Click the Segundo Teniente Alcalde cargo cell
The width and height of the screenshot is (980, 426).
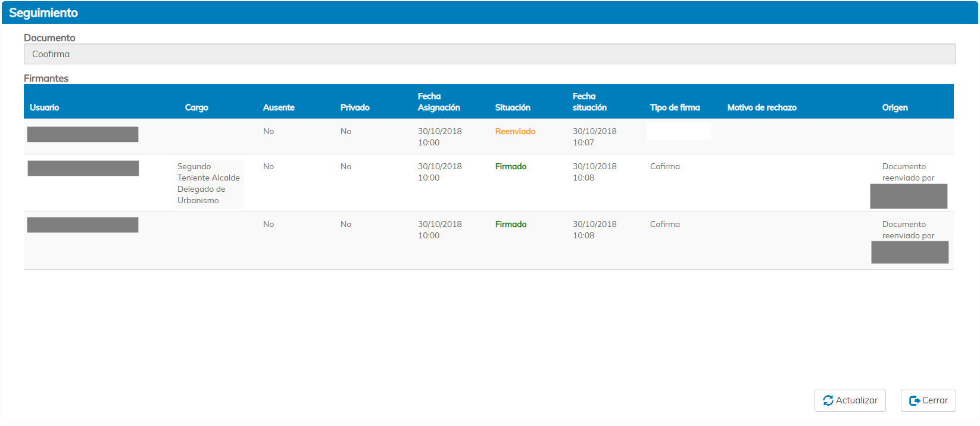click(208, 184)
